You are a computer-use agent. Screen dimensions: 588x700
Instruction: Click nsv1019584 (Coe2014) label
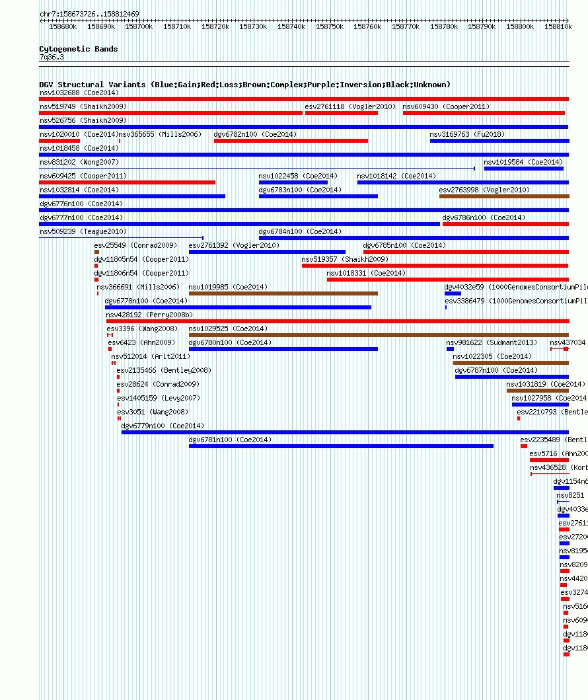point(523,162)
